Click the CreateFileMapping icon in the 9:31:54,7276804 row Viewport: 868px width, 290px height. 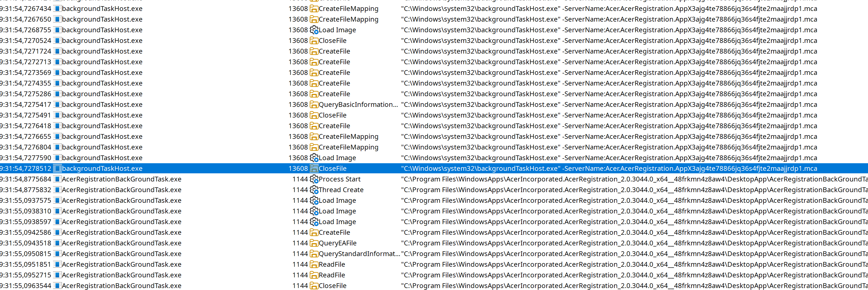click(x=314, y=147)
